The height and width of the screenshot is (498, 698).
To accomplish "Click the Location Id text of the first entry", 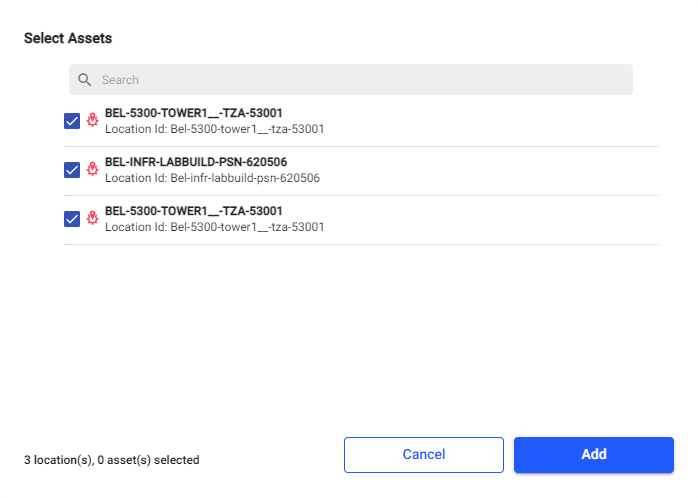I will point(214,129).
